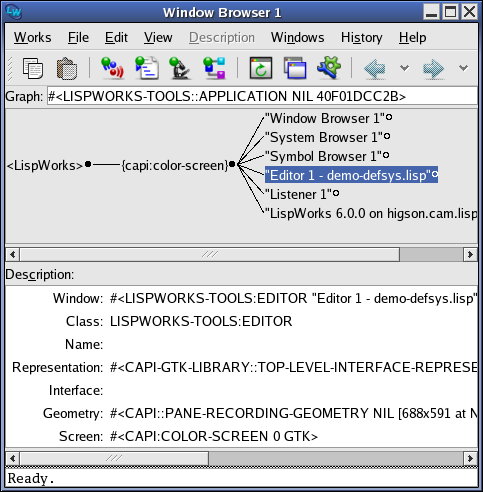The image size is (483, 492).
Task: Select "Window Browser 1" graph node
Action: point(325,118)
